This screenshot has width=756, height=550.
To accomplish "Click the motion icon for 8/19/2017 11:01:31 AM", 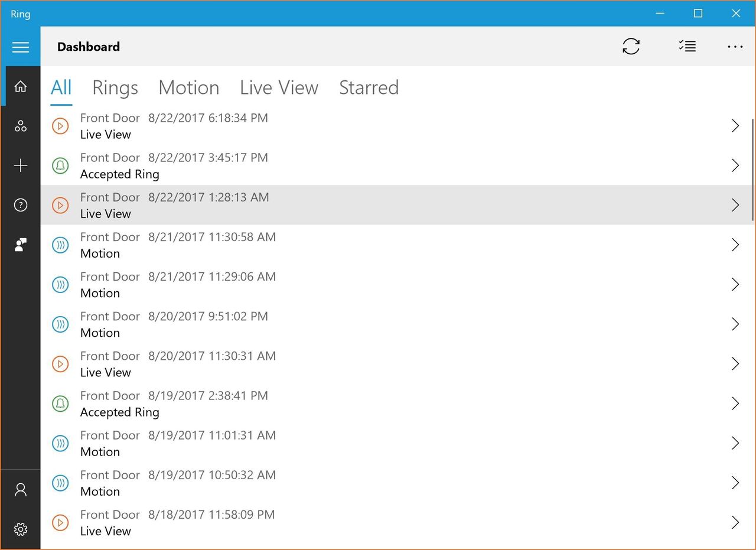I will (x=60, y=443).
